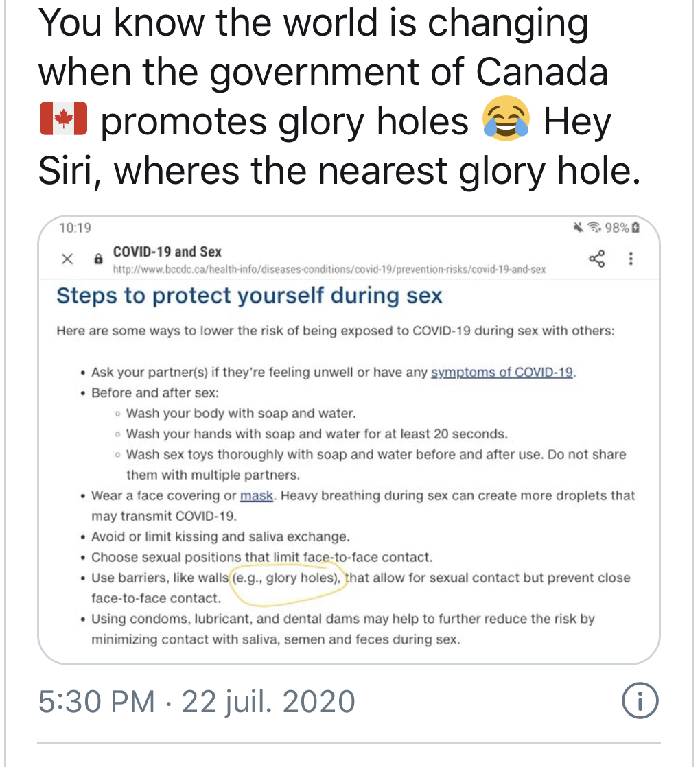This screenshot has width=700, height=767.
Task: Select the "Steps to protect yourself during sex" heading
Action: coord(249,296)
